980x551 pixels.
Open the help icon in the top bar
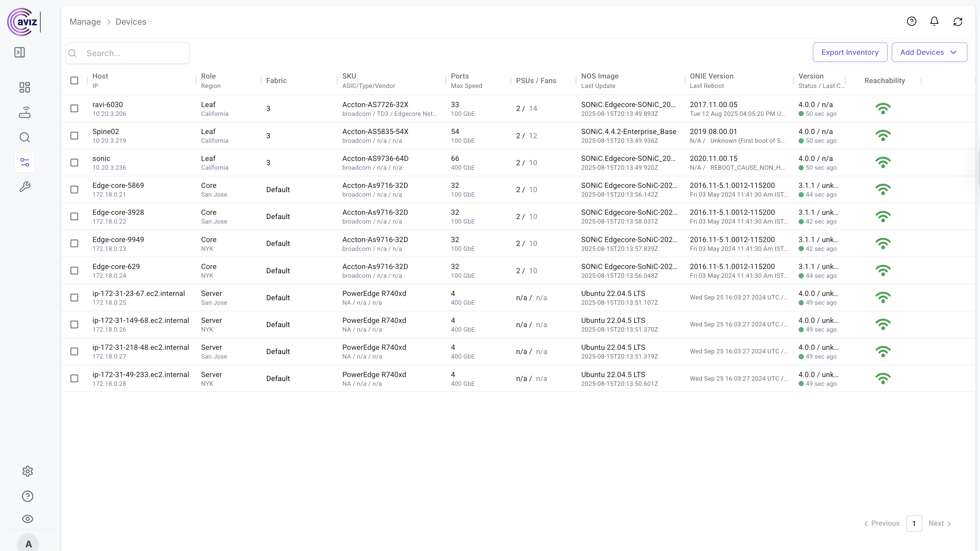(x=911, y=21)
